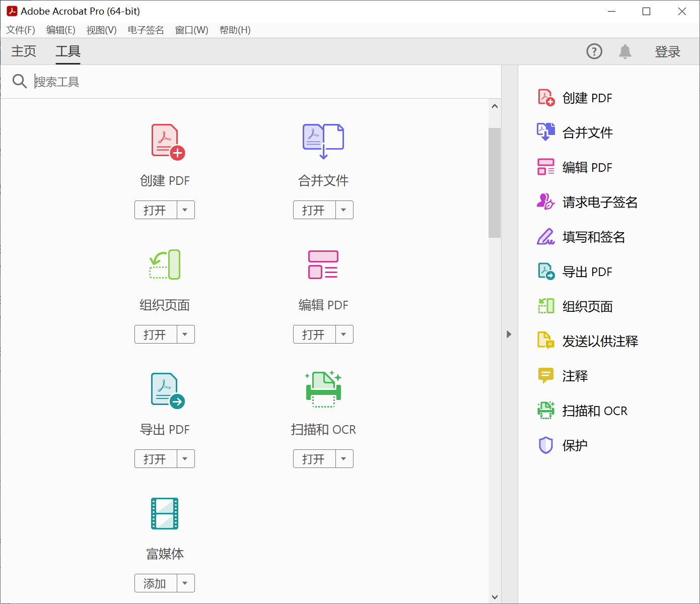Click the 注释 label in sidebar
Screen dimensions: 700x604
coord(575,376)
